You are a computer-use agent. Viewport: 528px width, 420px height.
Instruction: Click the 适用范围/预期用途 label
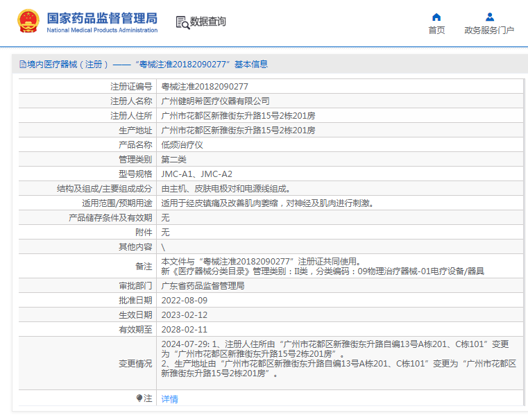click(x=117, y=203)
